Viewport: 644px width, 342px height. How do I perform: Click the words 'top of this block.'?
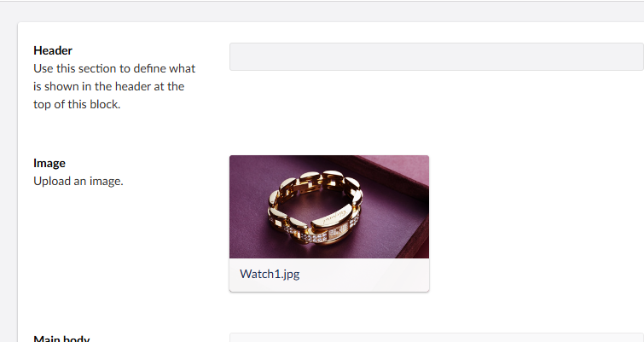pyautogui.click(x=77, y=104)
